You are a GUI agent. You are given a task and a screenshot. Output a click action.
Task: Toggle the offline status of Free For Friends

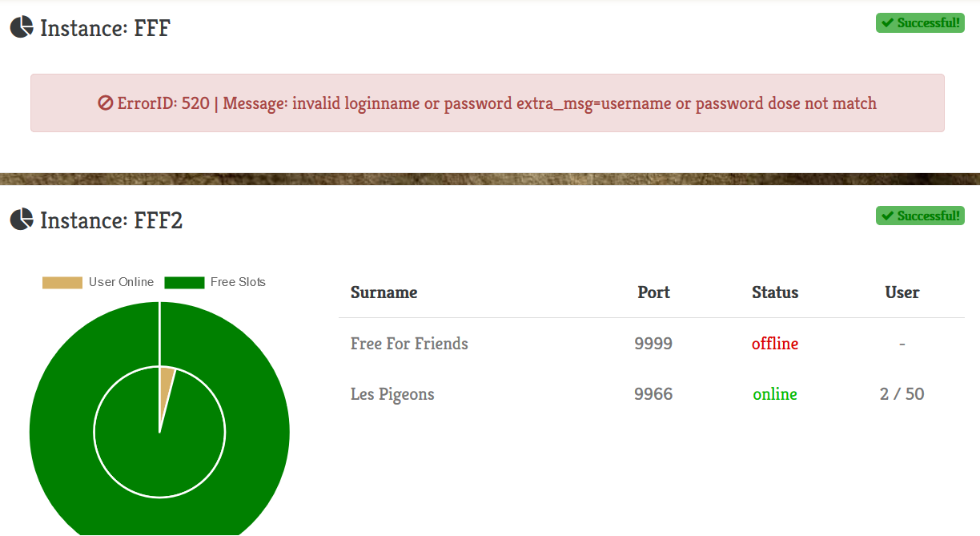tap(774, 343)
